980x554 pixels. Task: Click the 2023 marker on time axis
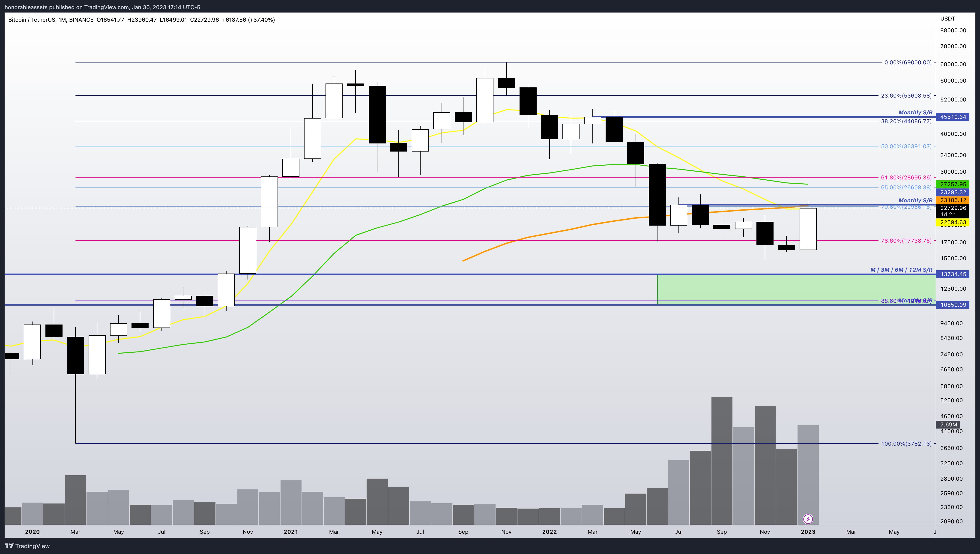coord(808,532)
